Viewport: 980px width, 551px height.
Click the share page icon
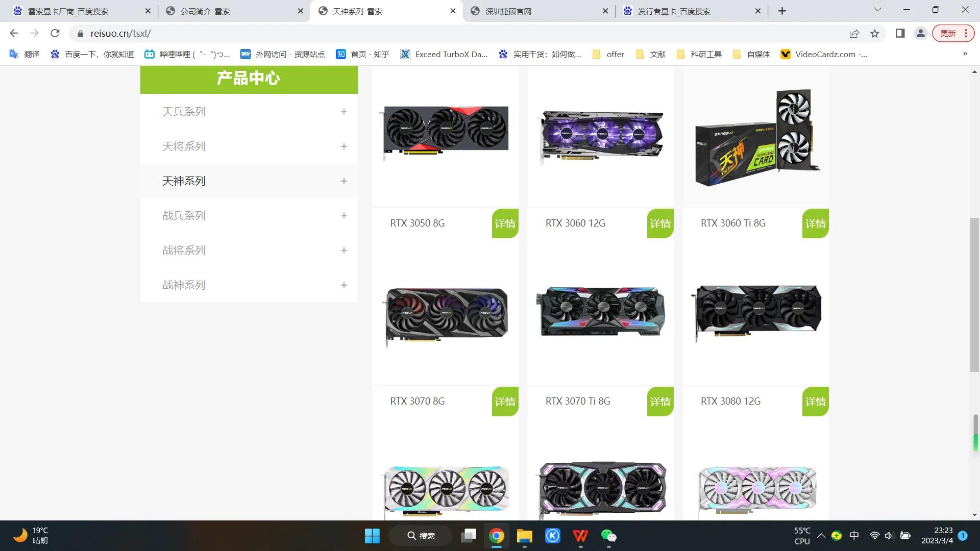pos(854,33)
